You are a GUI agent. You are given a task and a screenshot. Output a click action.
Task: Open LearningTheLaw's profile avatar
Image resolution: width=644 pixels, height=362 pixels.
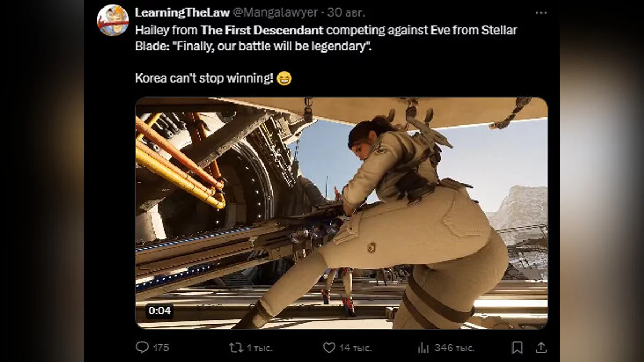[112, 20]
